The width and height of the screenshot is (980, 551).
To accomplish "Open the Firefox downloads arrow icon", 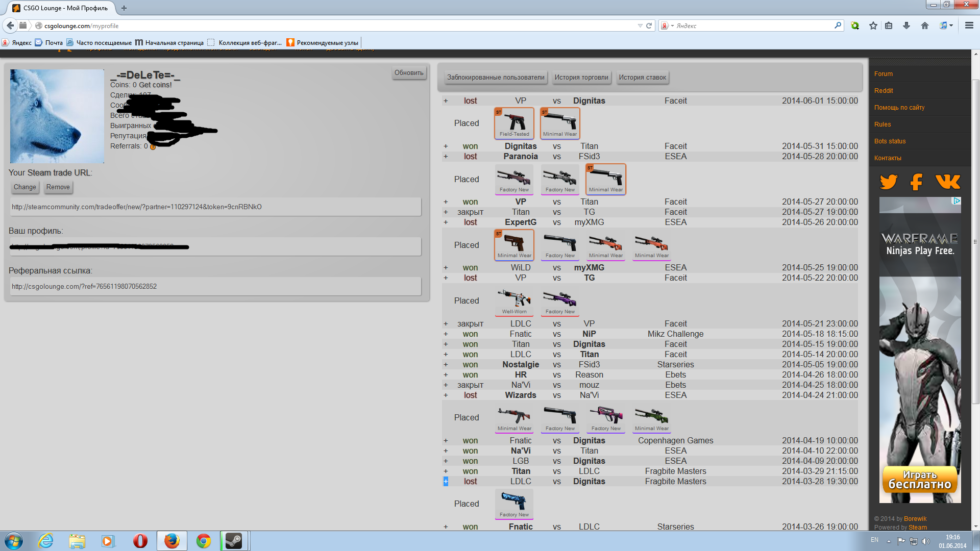I will pyautogui.click(x=906, y=26).
